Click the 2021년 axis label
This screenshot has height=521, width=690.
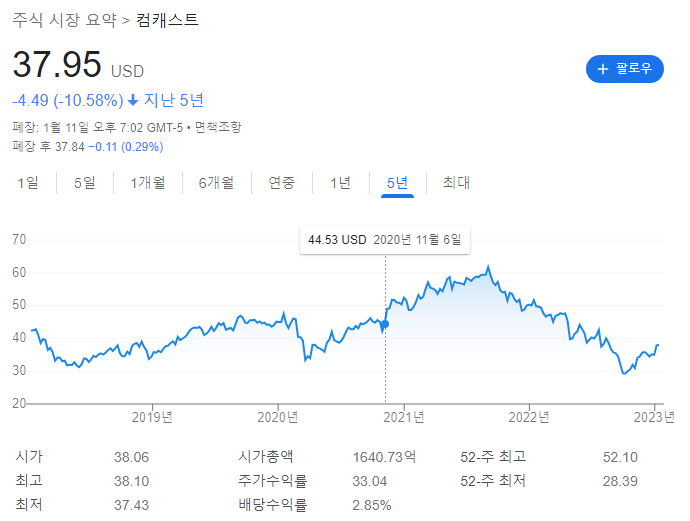pyautogui.click(x=404, y=417)
